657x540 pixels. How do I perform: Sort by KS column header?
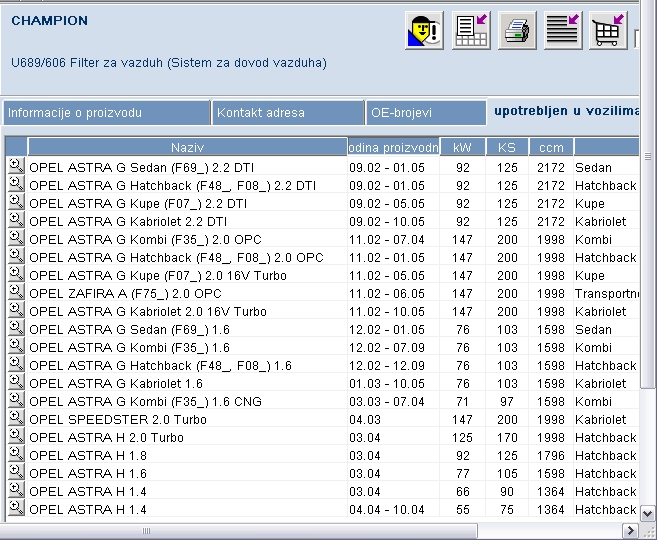point(507,147)
